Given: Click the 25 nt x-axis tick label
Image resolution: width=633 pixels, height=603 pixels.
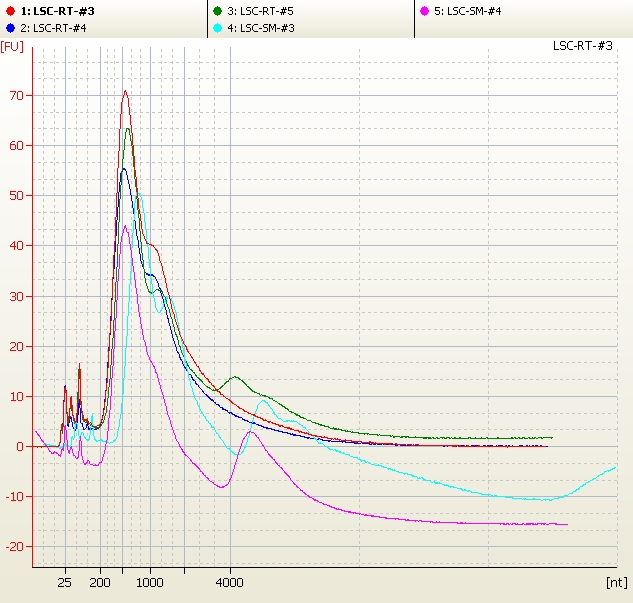Looking at the screenshot, I should pyautogui.click(x=65, y=582).
